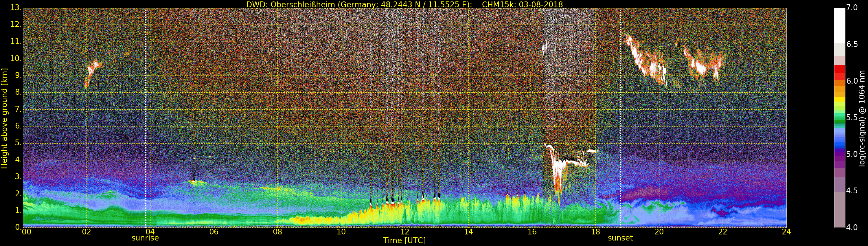Click the white segment of the colorbar
The height and width of the screenshot is (246, 868).
(839, 25)
